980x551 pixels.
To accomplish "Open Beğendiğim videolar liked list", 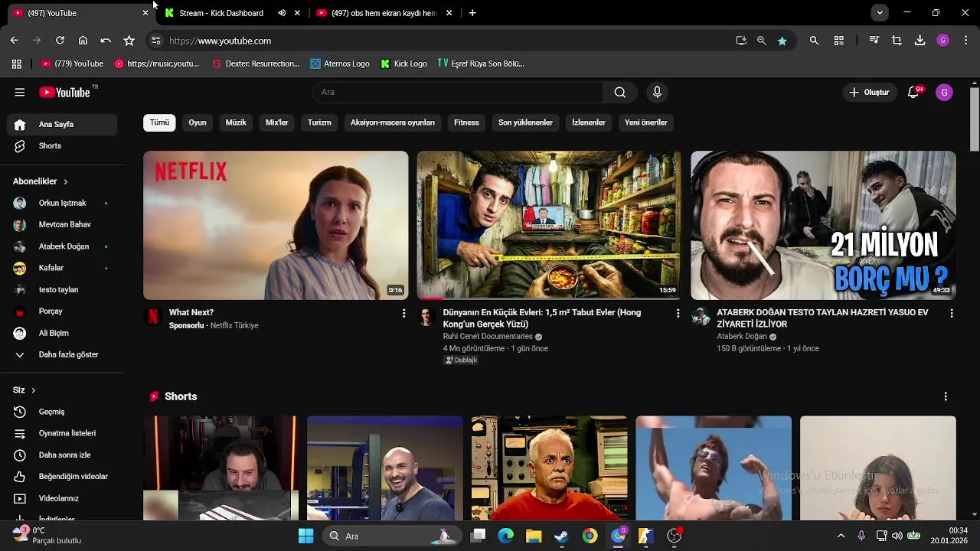I will 62,477.
